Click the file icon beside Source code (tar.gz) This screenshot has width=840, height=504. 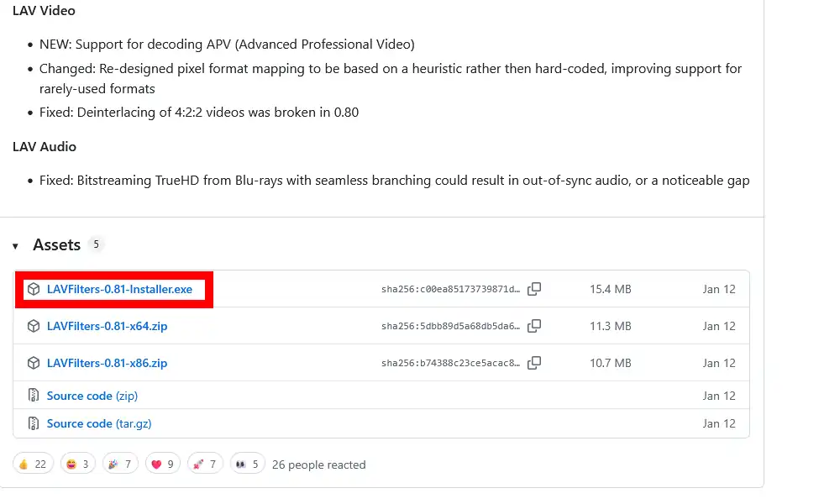[x=34, y=423]
